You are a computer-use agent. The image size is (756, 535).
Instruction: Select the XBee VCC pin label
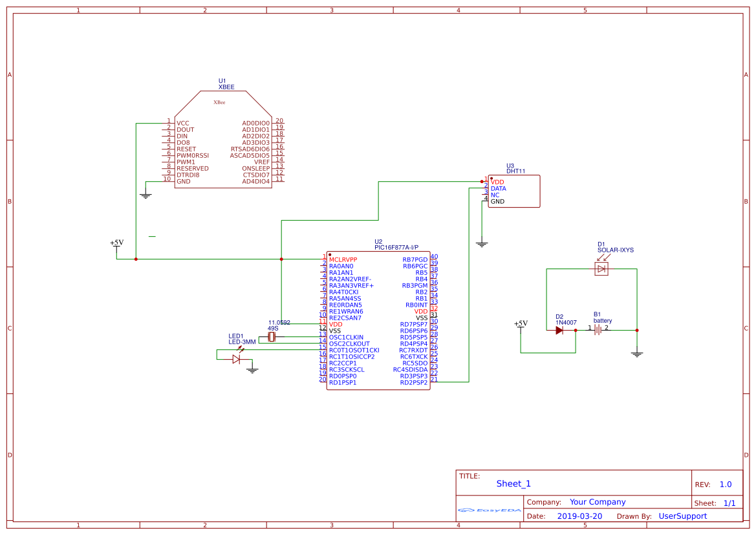click(183, 124)
